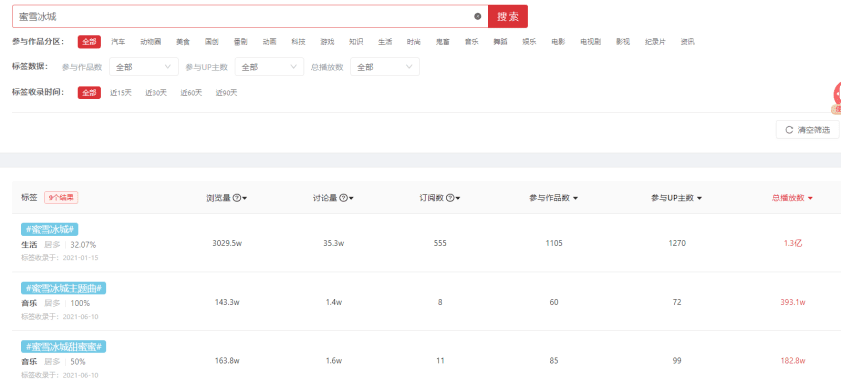Click the 1270 UP主 count cell
841x386 pixels.
point(677,243)
